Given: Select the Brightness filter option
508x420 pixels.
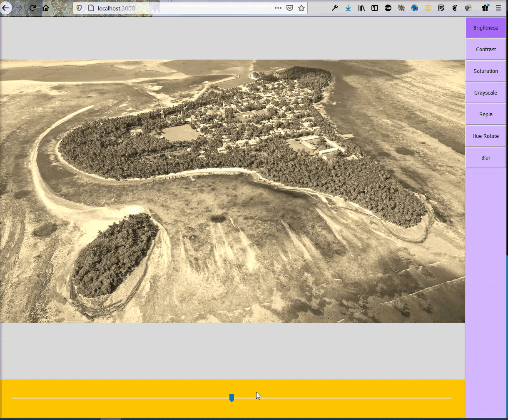Looking at the screenshot, I should (486, 28).
